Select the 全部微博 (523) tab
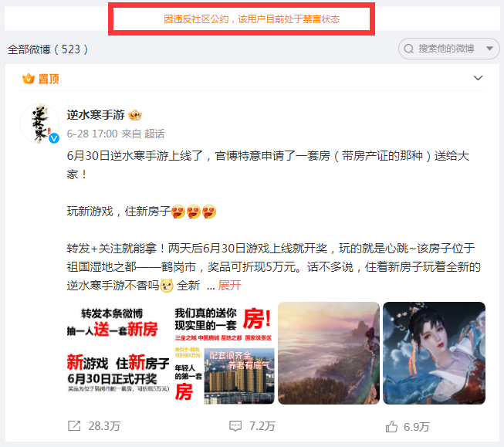Image resolution: width=504 pixels, height=447 pixels. pyautogui.click(x=48, y=49)
